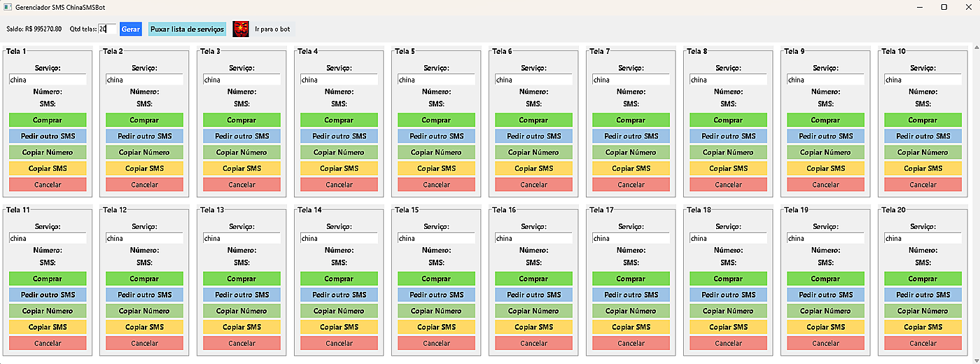Image resolution: width=980 pixels, height=364 pixels.
Task: Click Comprar in Tela 12
Action: click(x=144, y=279)
